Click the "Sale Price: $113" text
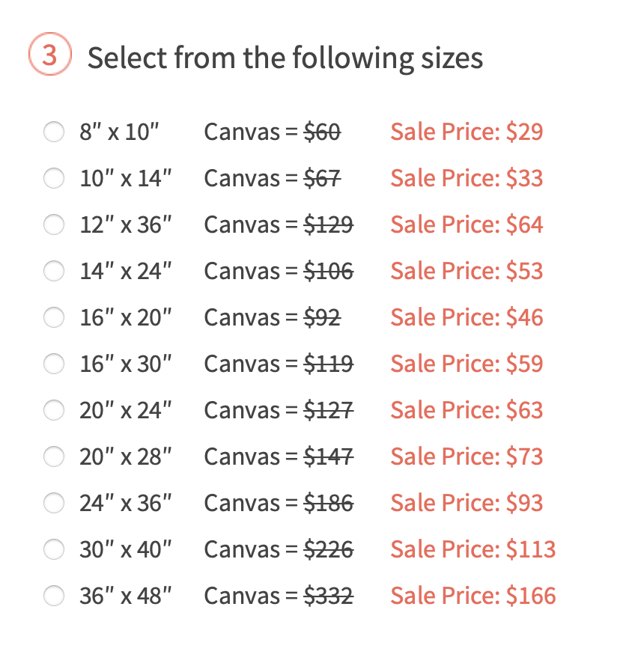This screenshot has height=672, width=623. coord(472,550)
